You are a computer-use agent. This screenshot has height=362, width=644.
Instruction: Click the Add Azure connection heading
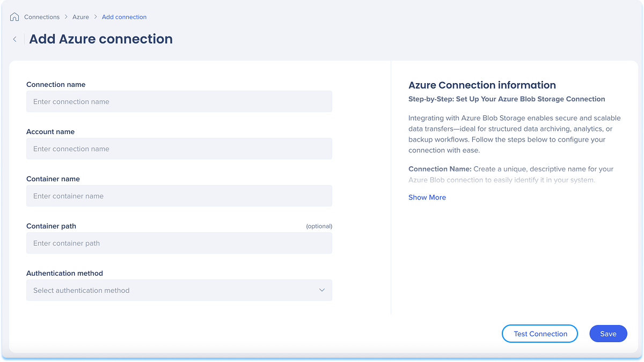pos(101,39)
